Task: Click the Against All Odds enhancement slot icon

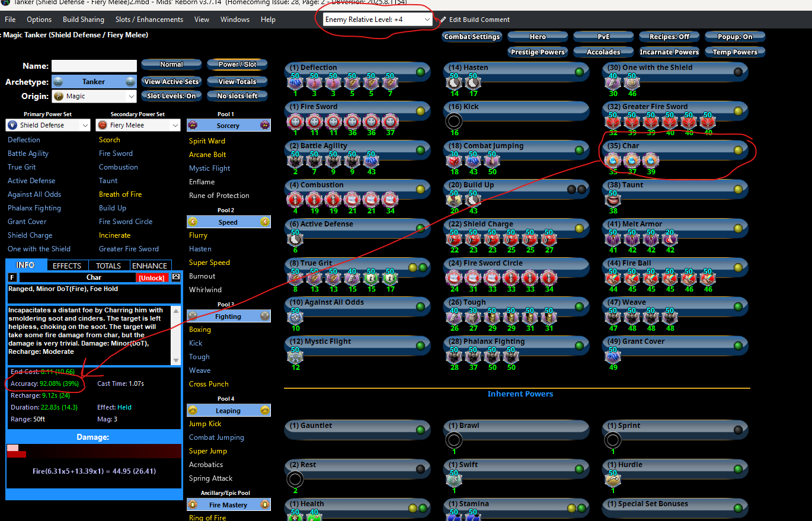Action: [x=295, y=317]
